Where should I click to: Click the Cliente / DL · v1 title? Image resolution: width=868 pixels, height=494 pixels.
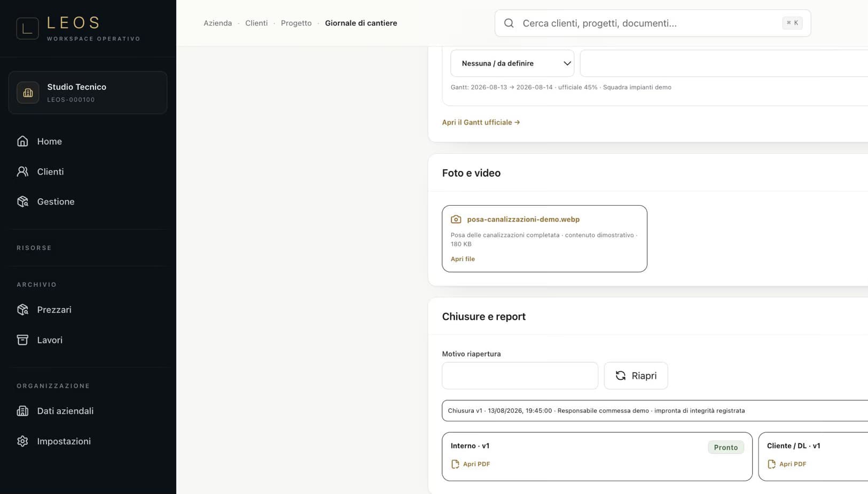point(794,445)
